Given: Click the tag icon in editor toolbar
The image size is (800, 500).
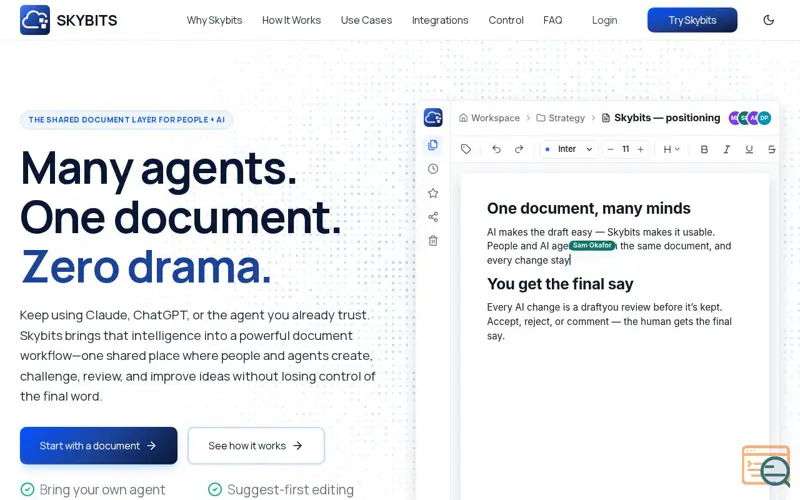Looking at the screenshot, I should click(466, 149).
